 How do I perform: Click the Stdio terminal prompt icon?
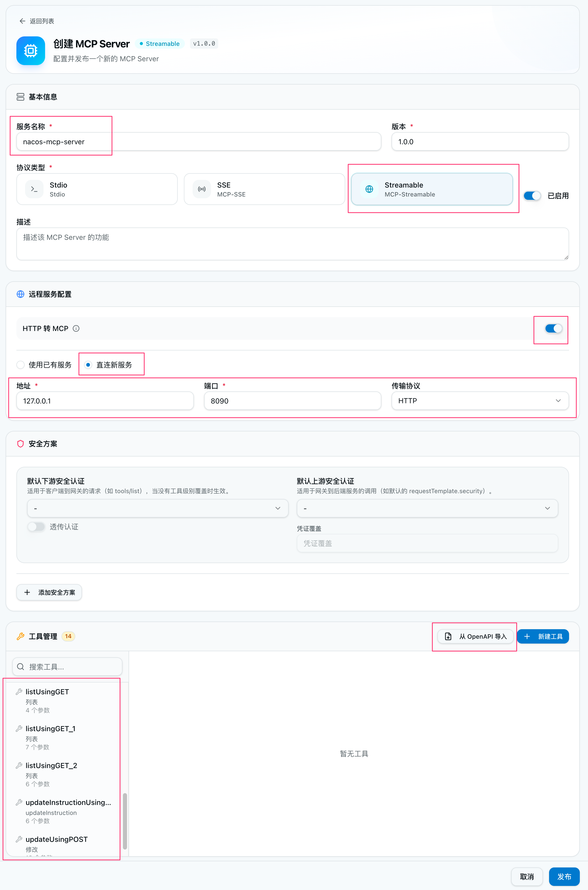(x=34, y=189)
